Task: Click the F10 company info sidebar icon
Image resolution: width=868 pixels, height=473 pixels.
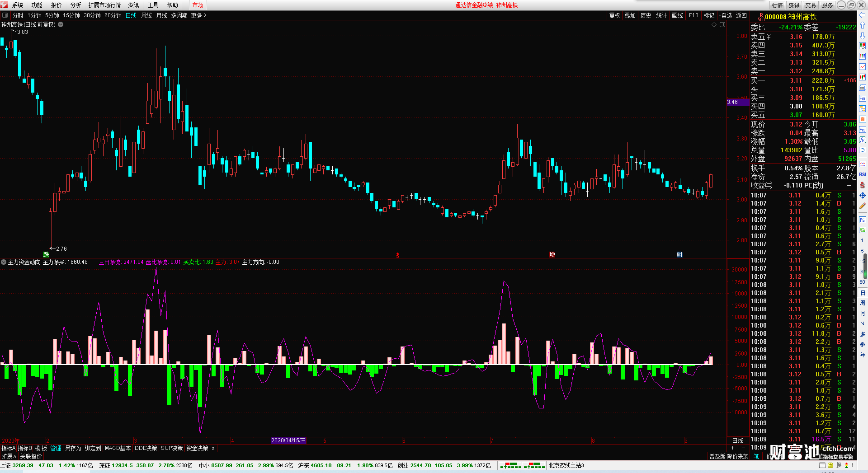Action: (x=863, y=98)
